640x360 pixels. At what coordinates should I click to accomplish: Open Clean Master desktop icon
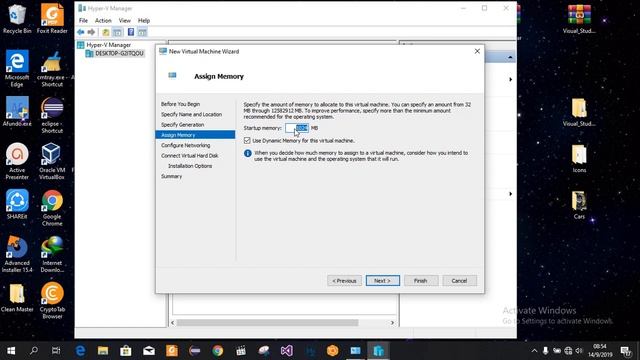(17, 298)
